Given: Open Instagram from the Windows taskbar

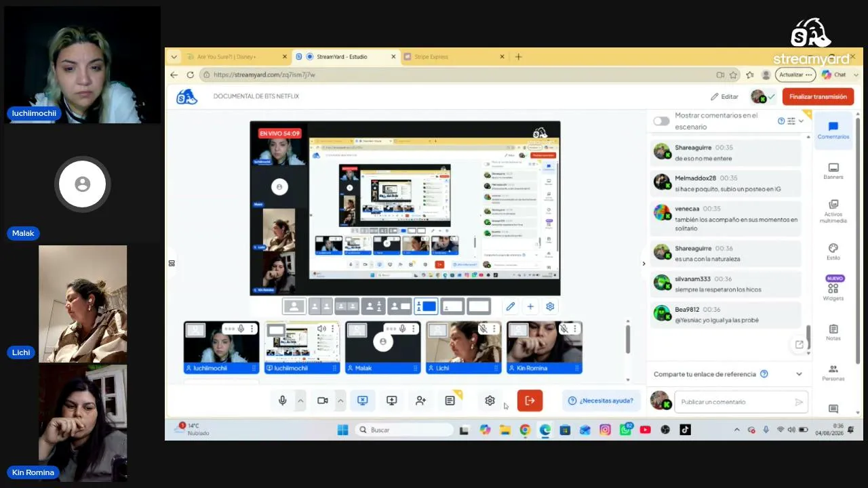Looking at the screenshot, I should tap(605, 430).
